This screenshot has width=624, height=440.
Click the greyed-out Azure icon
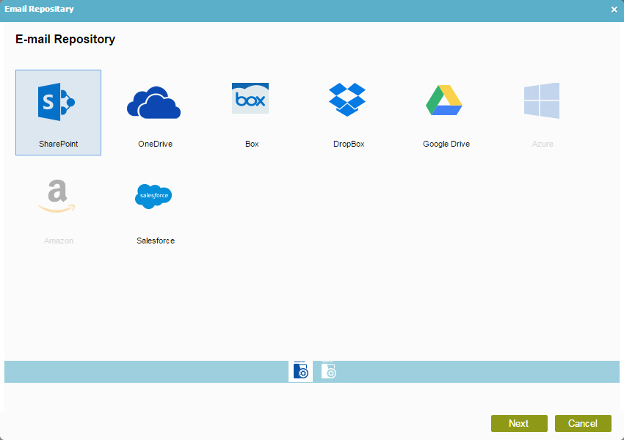[542, 101]
